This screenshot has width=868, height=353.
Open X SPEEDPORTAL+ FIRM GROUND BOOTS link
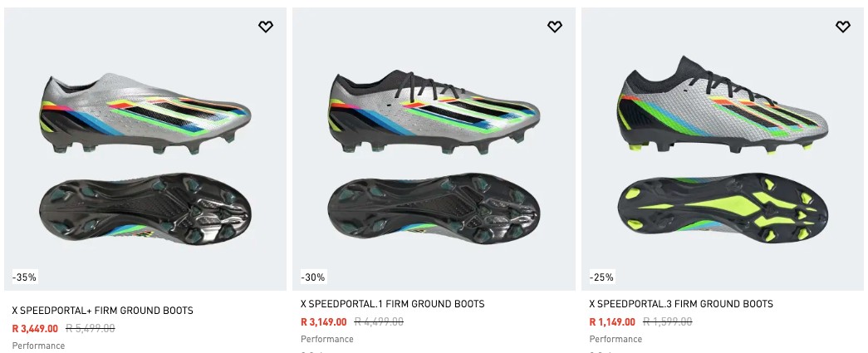[x=102, y=311]
